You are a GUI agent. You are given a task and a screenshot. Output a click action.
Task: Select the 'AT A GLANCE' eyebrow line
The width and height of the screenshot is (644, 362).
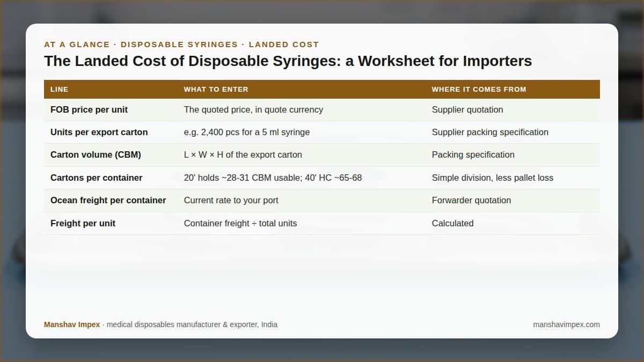[181, 45]
